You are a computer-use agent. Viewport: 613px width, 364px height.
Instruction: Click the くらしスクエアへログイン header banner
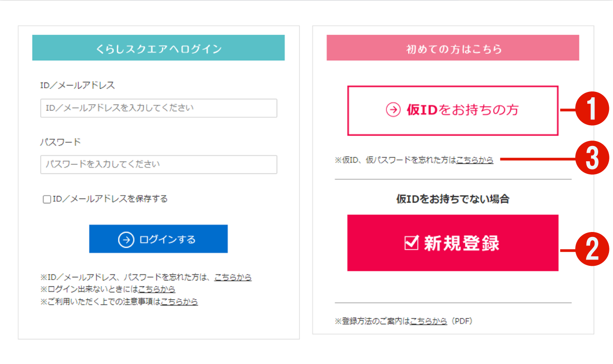[x=159, y=48]
